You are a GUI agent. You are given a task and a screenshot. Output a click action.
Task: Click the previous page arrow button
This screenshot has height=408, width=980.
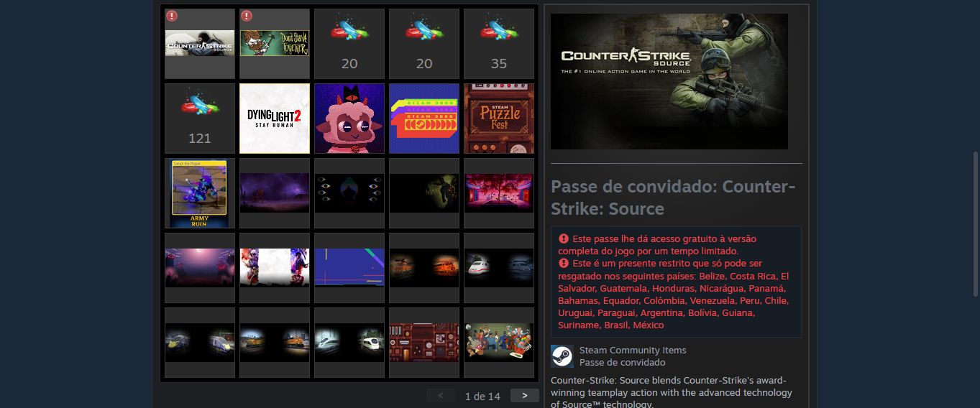pos(441,396)
